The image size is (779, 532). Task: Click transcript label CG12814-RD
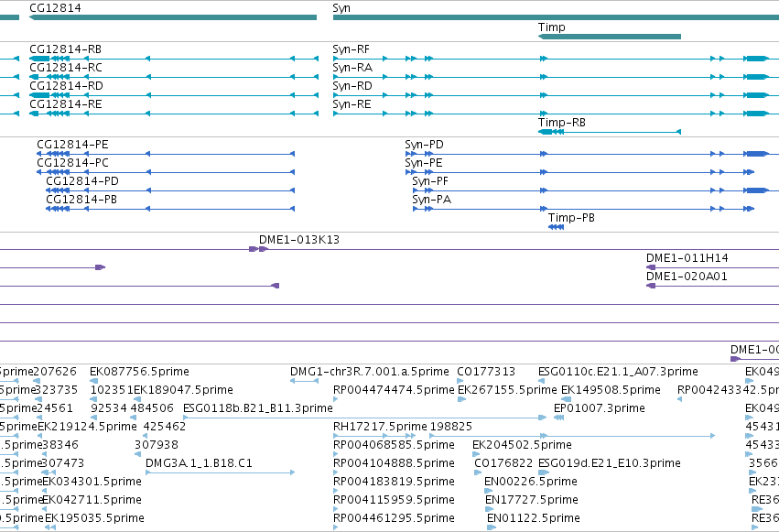(66, 86)
